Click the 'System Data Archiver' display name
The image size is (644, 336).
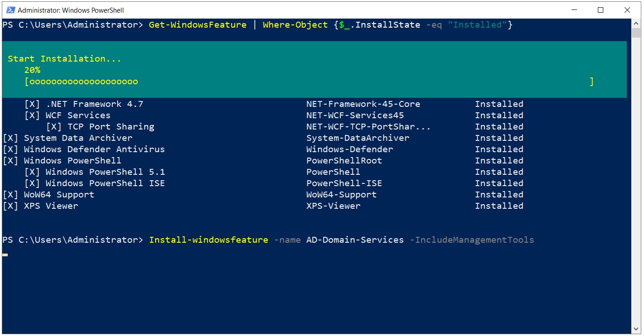click(x=78, y=138)
